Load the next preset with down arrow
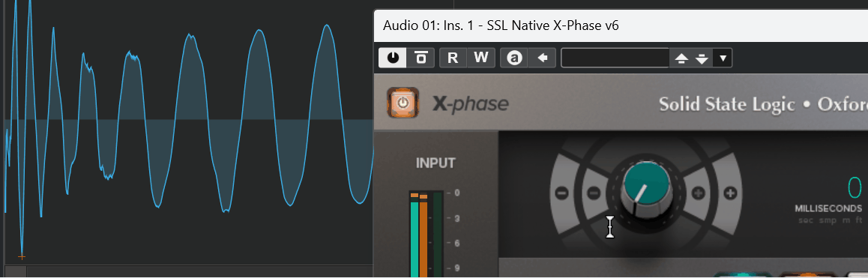 702,58
